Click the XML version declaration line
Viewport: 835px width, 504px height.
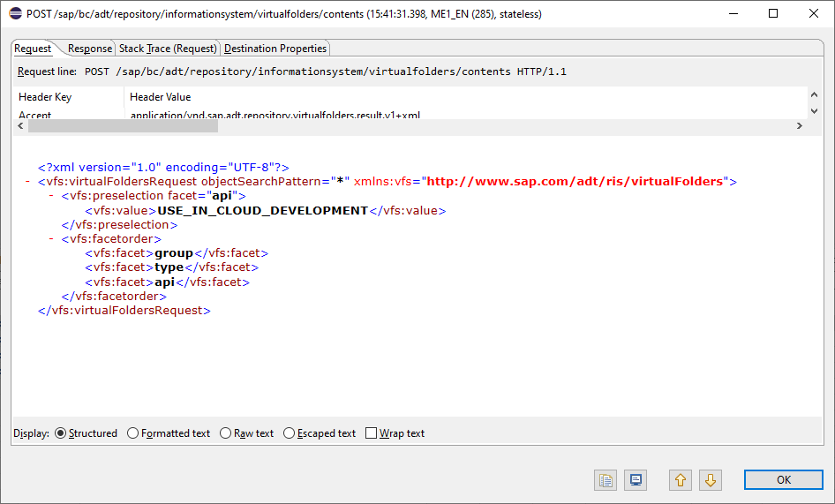click(x=163, y=168)
